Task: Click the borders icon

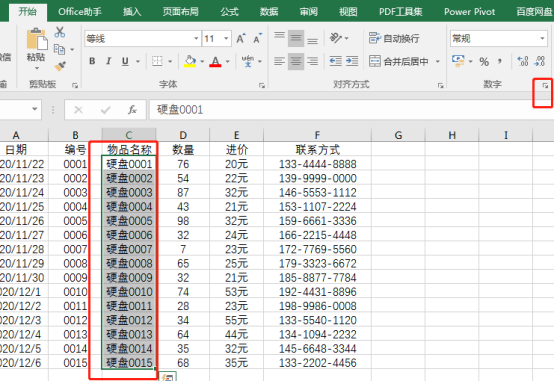Action: (x=157, y=61)
